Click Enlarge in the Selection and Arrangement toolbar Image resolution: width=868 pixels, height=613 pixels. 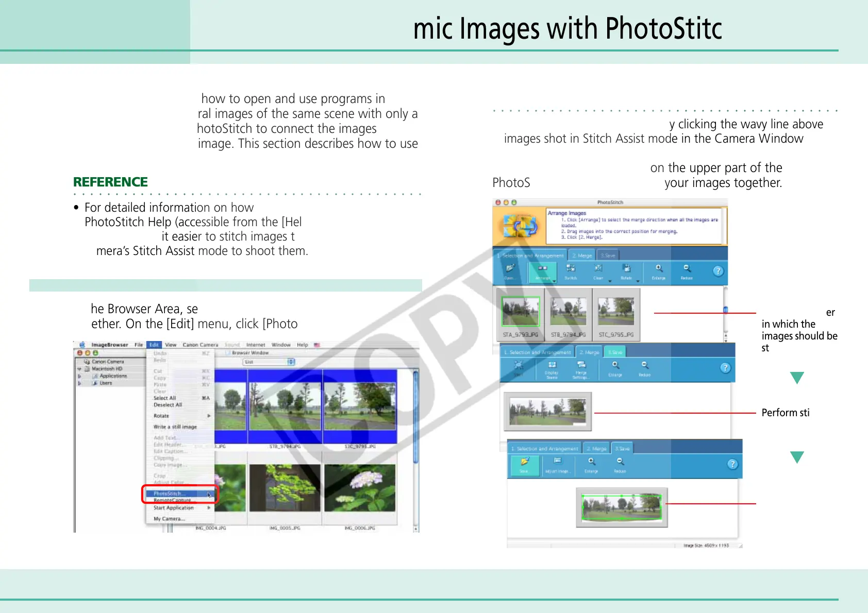pos(659,271)
